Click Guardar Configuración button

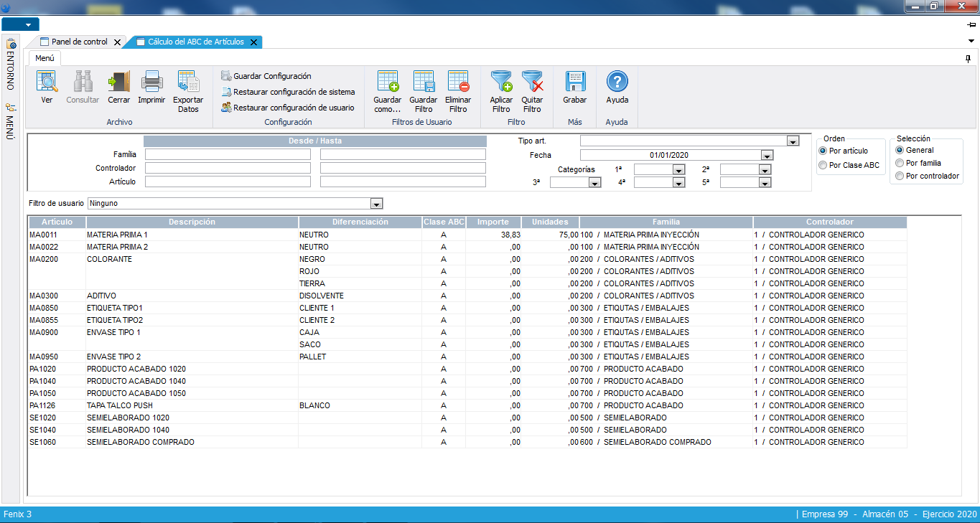click(271, 76)
